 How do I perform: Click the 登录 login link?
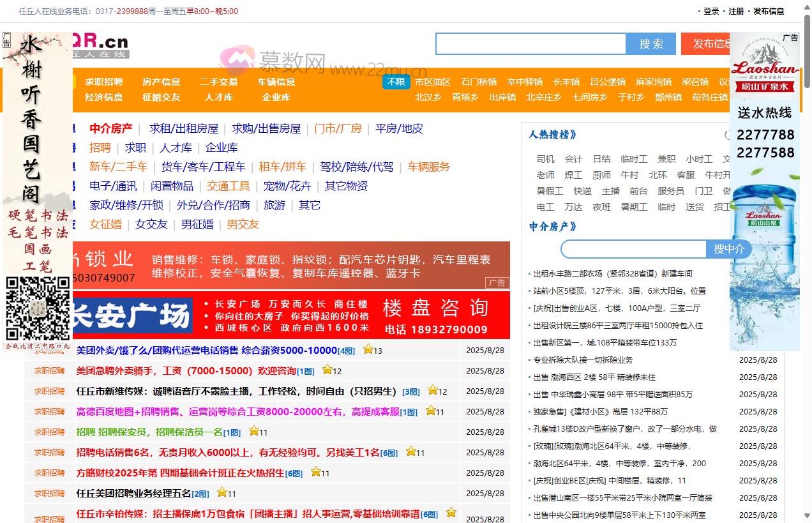coord(710,11)
